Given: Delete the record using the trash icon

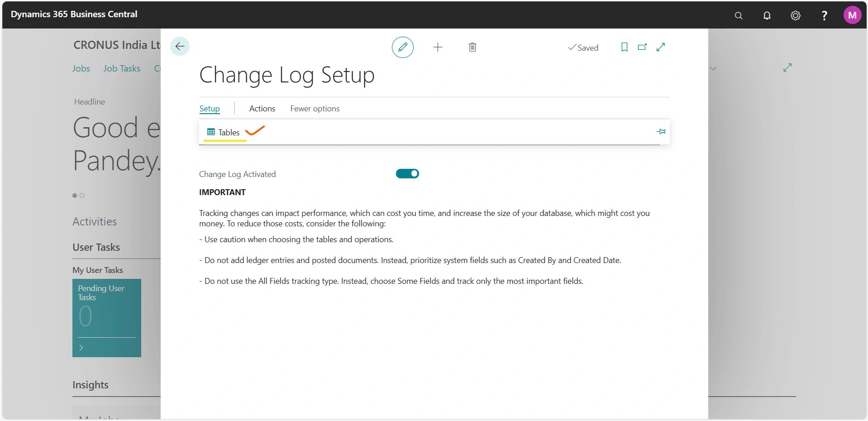Looking at the screenshot, I should 472,47.
